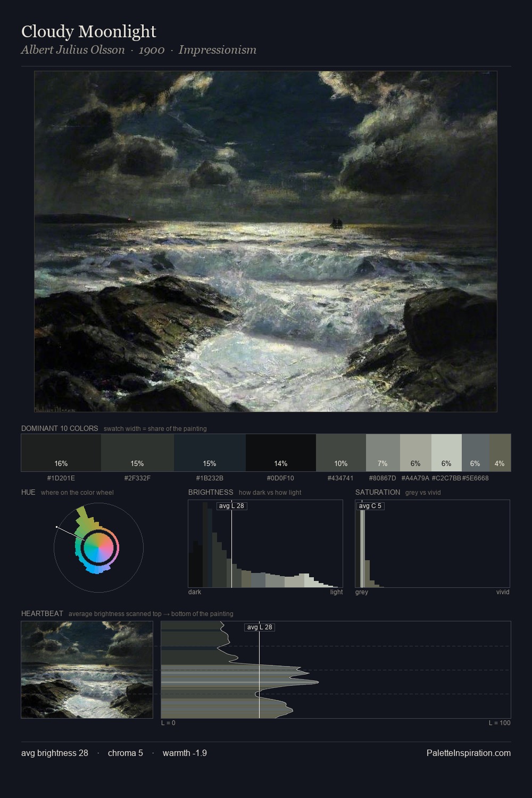Click the BRIGHTNESS section heading
The height and width of the screenshot is (798, 532).
pyautogui.click(x=211, y=492)
